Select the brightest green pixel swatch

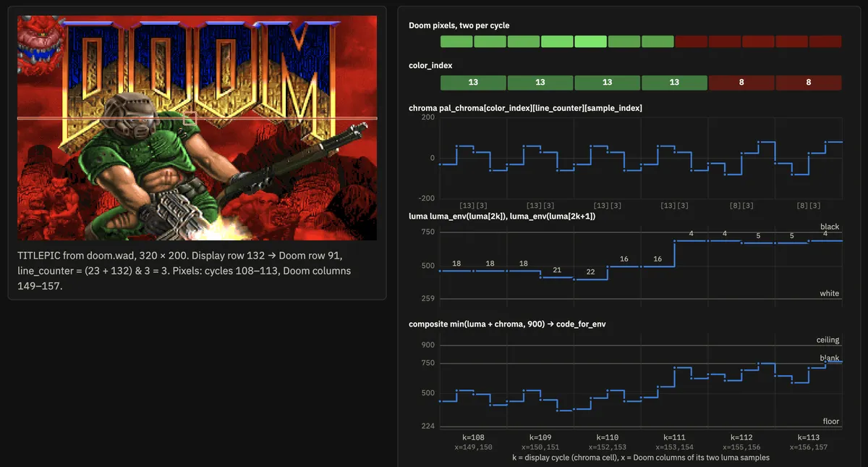point(590,42)
